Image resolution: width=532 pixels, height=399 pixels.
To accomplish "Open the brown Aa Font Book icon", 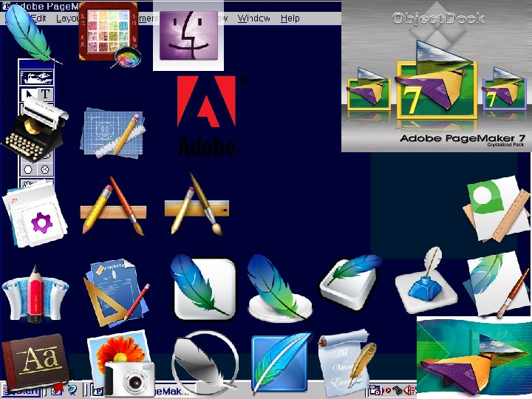I will tap(35, 362).
